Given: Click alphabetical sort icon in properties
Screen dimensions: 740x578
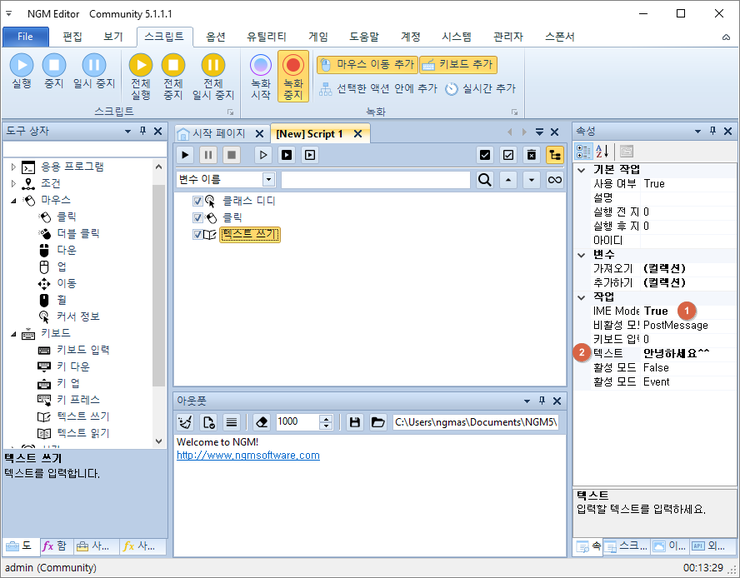Looking at the screenshot, I should [602, 151].
